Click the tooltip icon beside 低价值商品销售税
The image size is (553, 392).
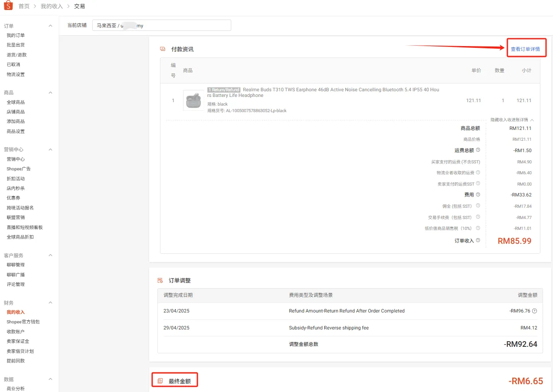click(478, 228)
